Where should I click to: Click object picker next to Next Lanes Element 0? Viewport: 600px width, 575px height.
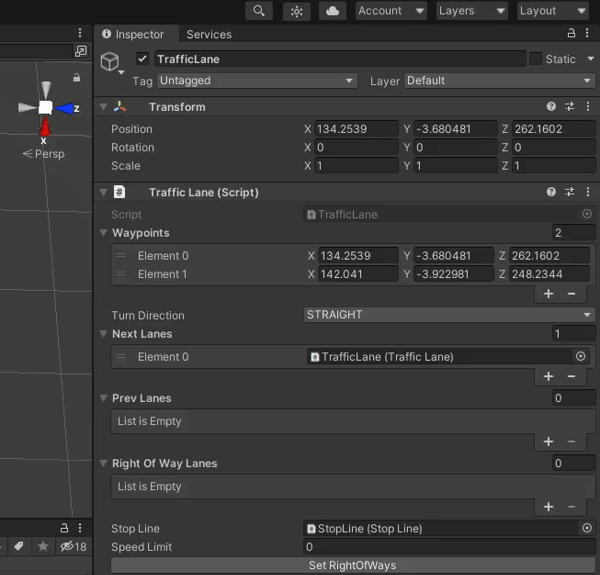click(580, 357)
